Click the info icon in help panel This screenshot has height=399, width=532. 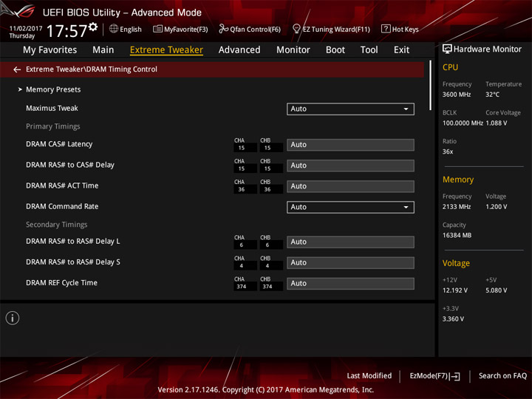click(x=13, y=318)
